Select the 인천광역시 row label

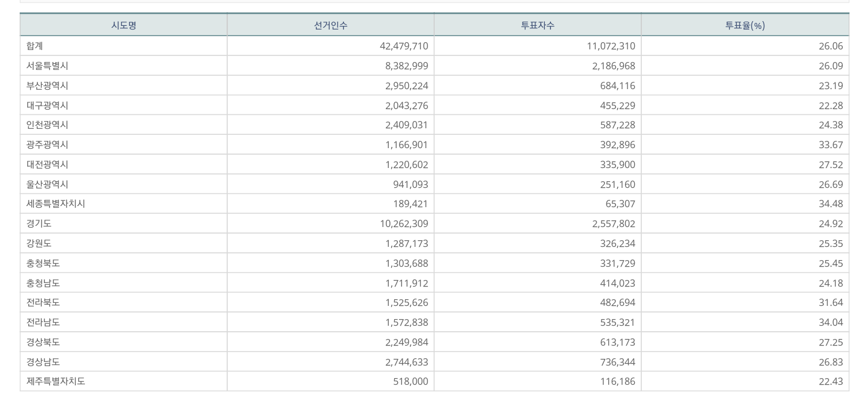coord(47,125)
